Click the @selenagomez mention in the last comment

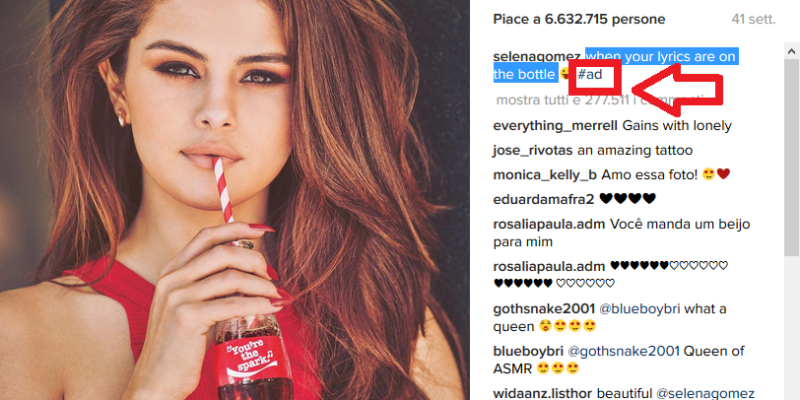point(706,393)
